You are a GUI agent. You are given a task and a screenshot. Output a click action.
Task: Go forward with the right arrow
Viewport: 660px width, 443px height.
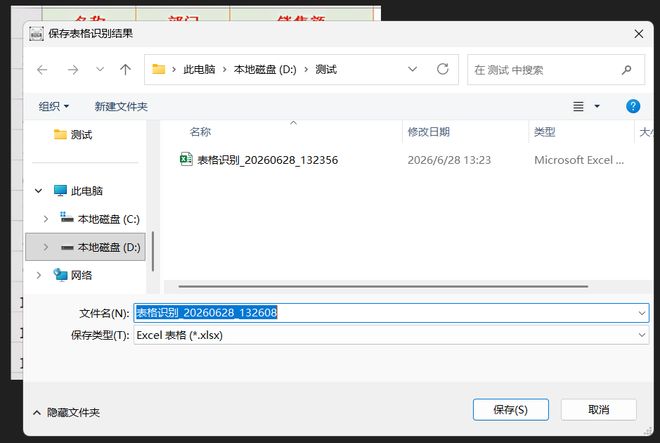pyautogui.click(x=73, y=69)
